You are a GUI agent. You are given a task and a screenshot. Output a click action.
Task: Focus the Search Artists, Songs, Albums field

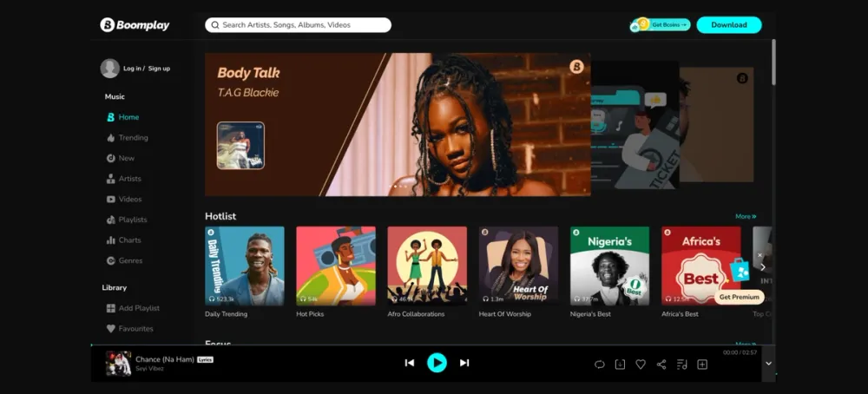pyautogui.click(x=298, y=25)
